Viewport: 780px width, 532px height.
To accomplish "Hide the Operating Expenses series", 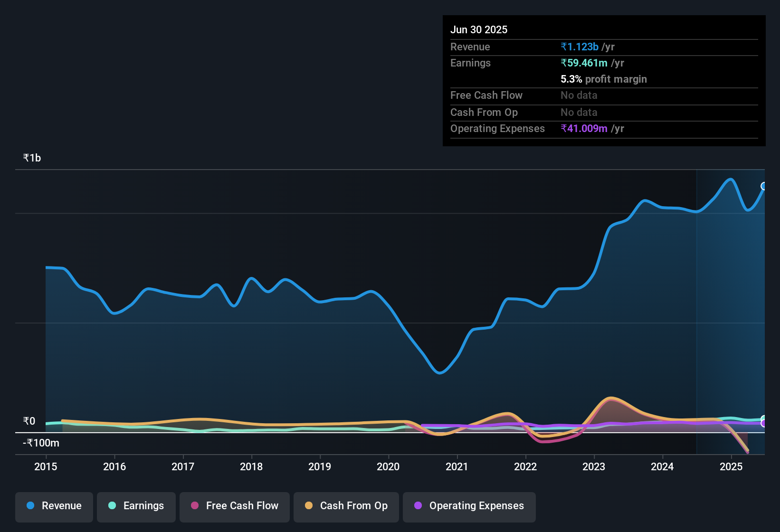I will (x=469, y=507).
